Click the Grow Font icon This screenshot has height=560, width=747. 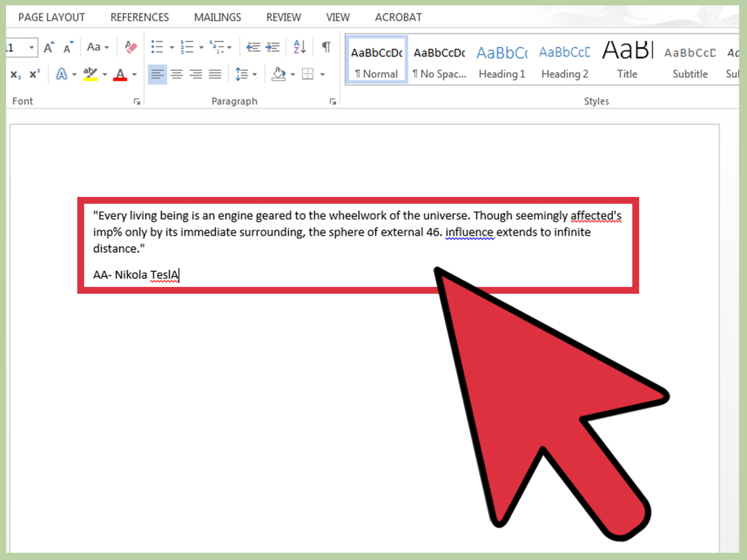[49, 47]
